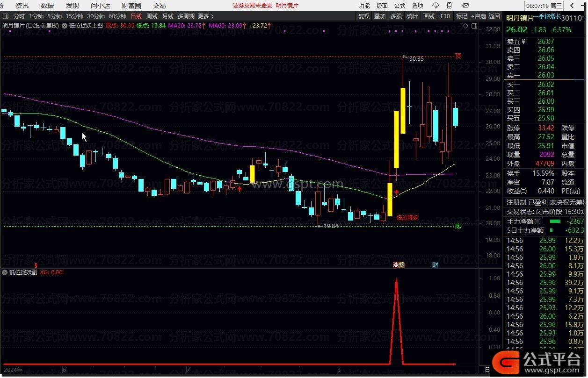Open the 交易 menu
588x378 pixels.
[160, 6]
